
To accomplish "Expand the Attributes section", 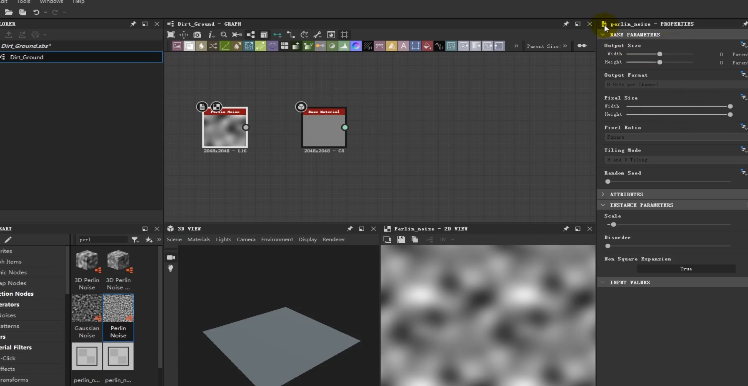I will click(x=603, y=194).
